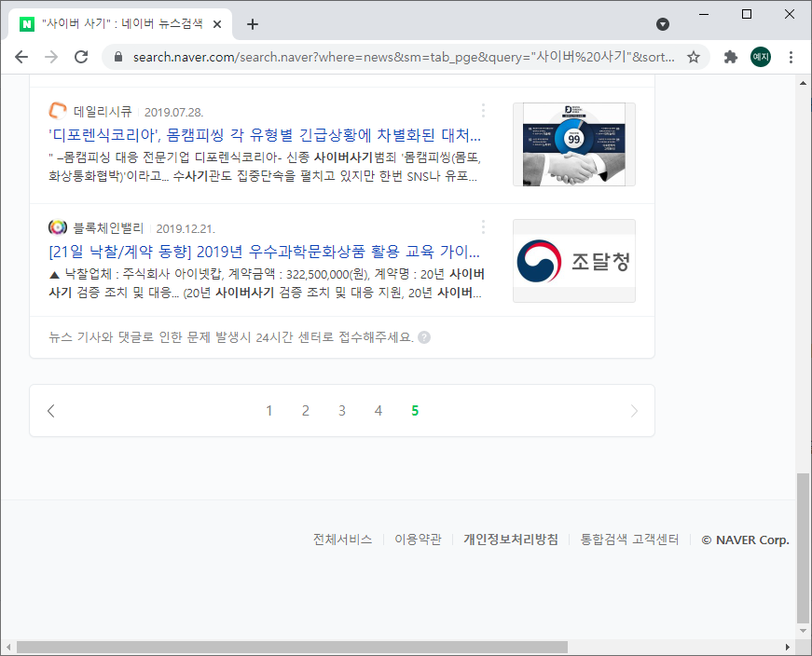The image size is (812, 656).
Task: Open the 블록체인밸리 press name link
Action: (108, 227)
